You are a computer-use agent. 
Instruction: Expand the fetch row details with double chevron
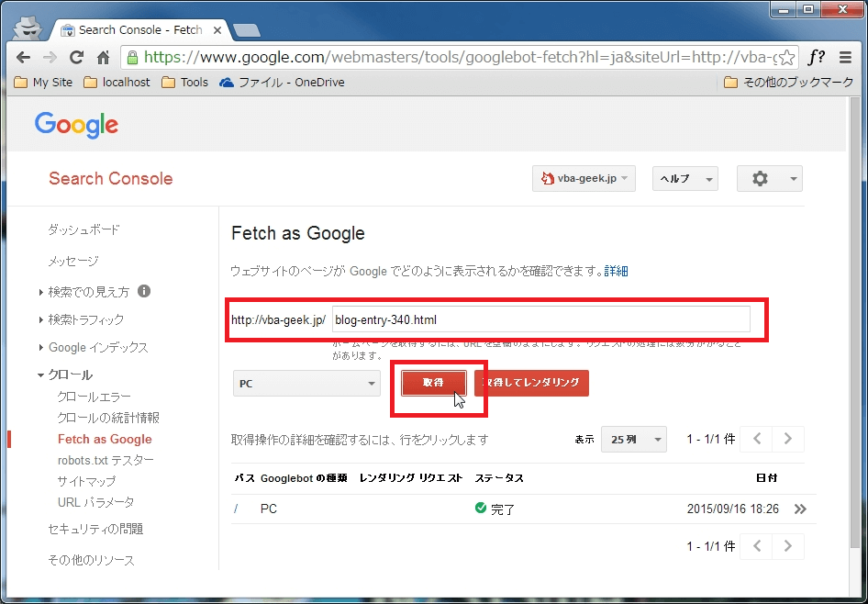coord(801,509)
